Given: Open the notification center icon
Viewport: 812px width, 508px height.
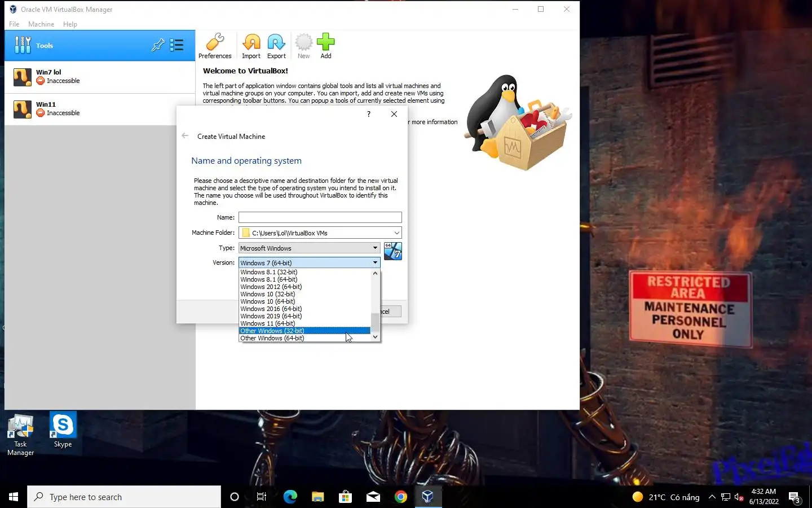Looking at the screenshot, I should 795,497.
